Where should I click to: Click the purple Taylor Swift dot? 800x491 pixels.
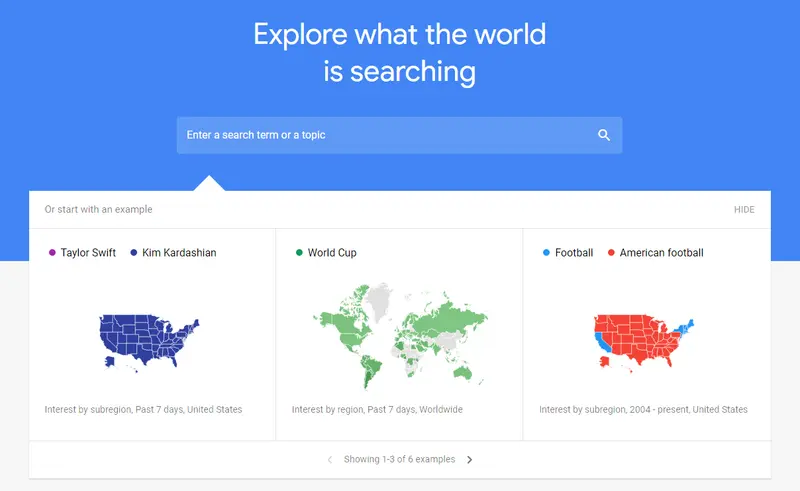[52, 253]
